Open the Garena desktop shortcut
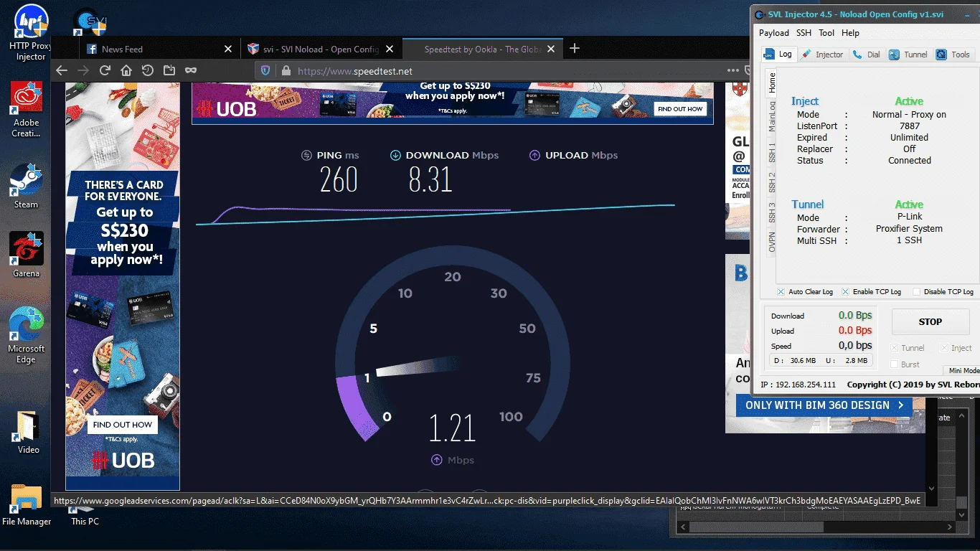This screenshot has height=551, width=980. (27, 255)
